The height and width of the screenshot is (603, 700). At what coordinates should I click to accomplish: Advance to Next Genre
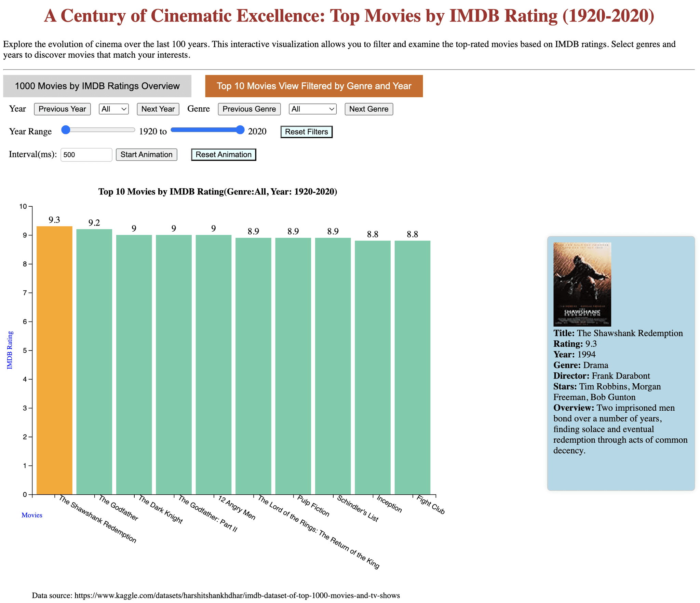coord(368,109)
